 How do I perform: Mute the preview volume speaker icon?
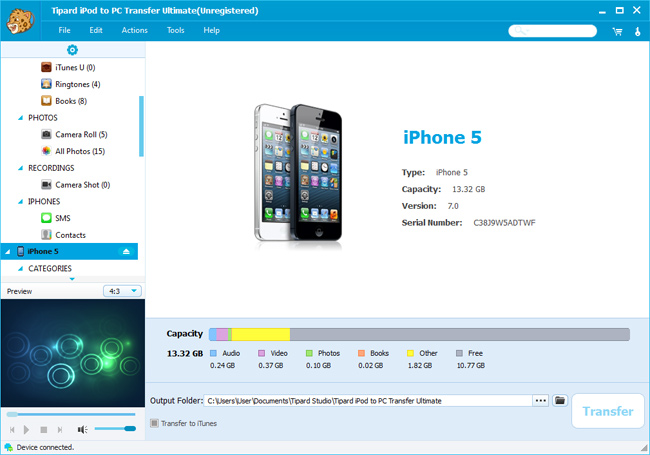click(82, 430)
